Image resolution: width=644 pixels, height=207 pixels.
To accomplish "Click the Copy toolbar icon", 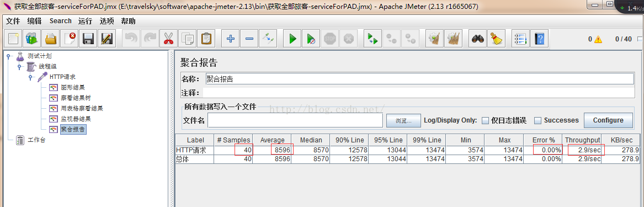I will click(188, 39).
